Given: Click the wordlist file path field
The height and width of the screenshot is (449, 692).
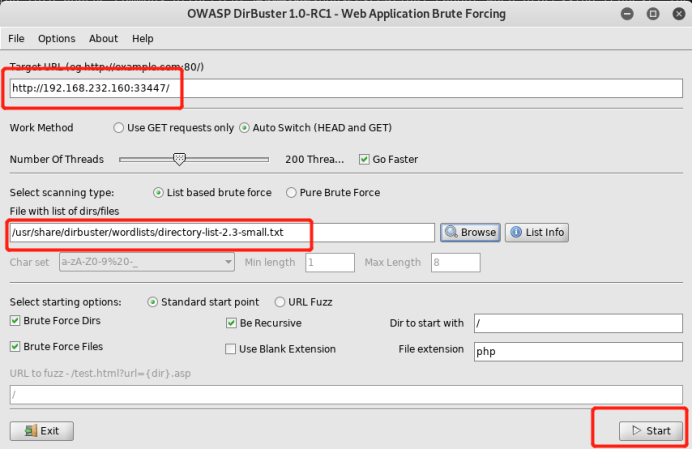Looking at the screenshot, I should pyautogui.click(x=222, y=233).
